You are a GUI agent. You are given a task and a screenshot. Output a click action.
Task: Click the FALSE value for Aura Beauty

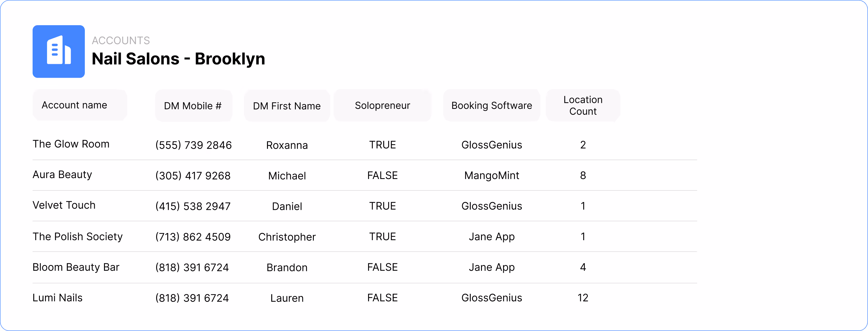[x=382, y=176]
